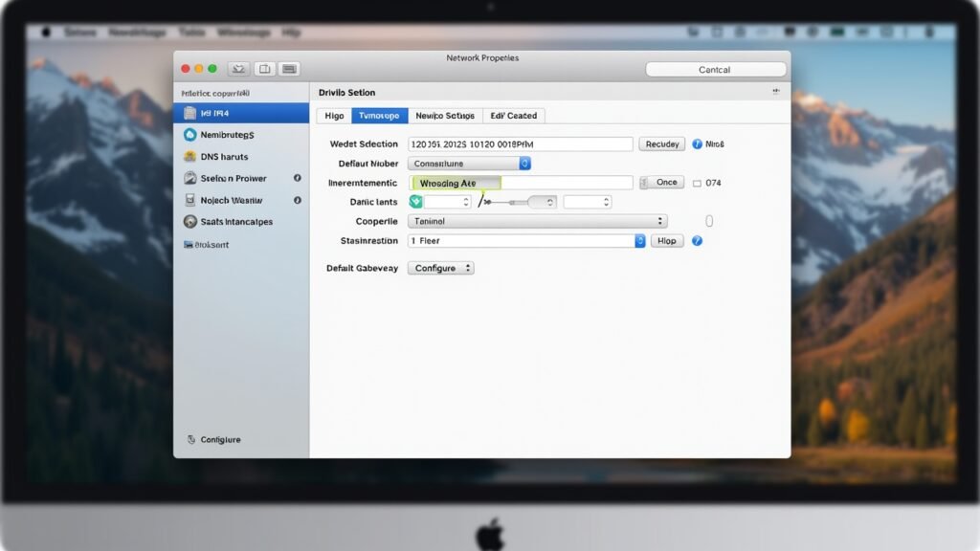Click the Hlop button
This screenshot has height=551, width=980.
tap(667, 241)
